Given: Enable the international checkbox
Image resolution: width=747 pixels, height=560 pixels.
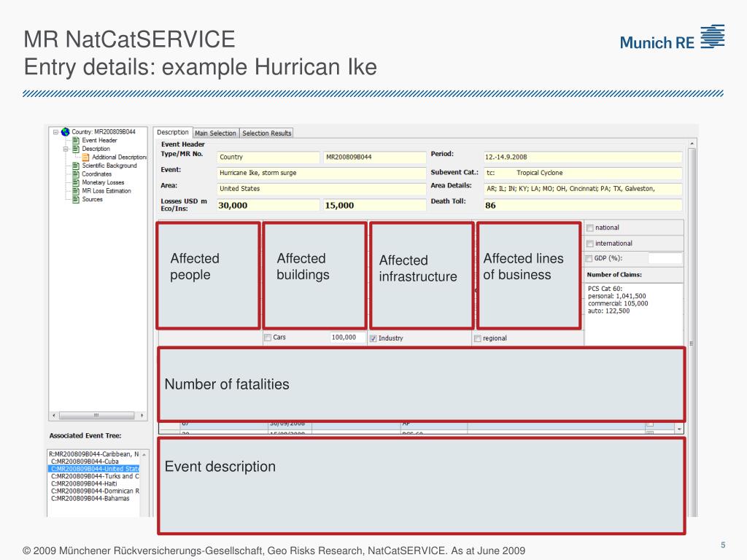Looking at the screenshot, I should (x=589, y=244).
